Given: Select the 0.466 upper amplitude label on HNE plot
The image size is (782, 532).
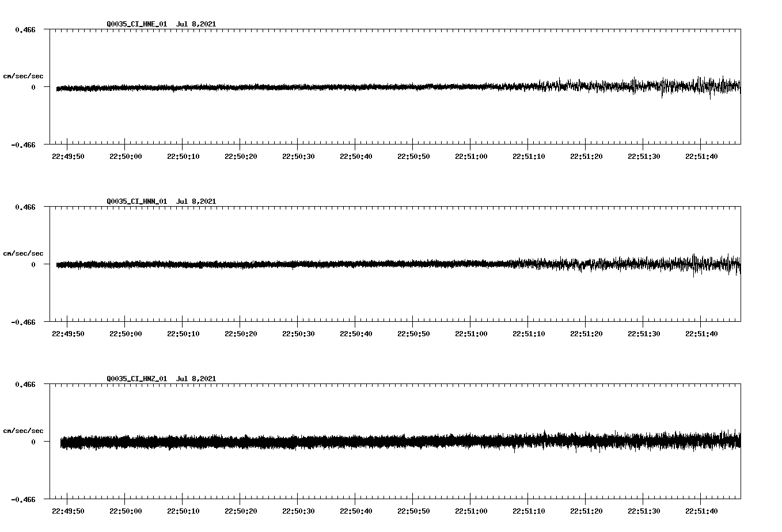Looking at the screenshot, I should tap(26, 28).
